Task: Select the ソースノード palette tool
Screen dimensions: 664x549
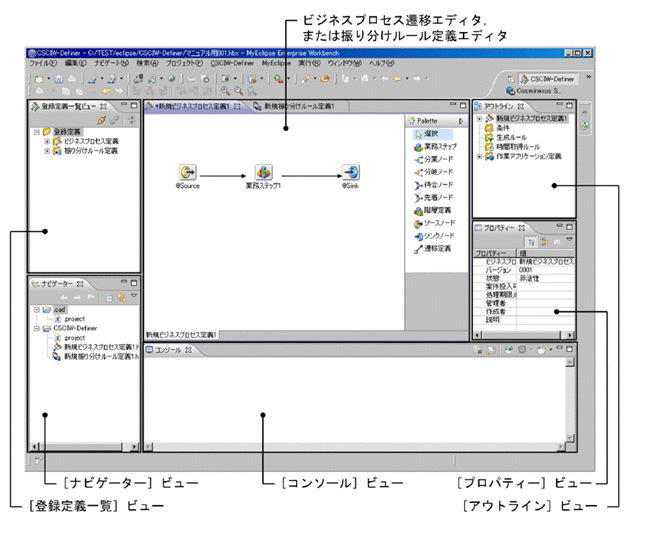Action: click(x=434, y=223)
